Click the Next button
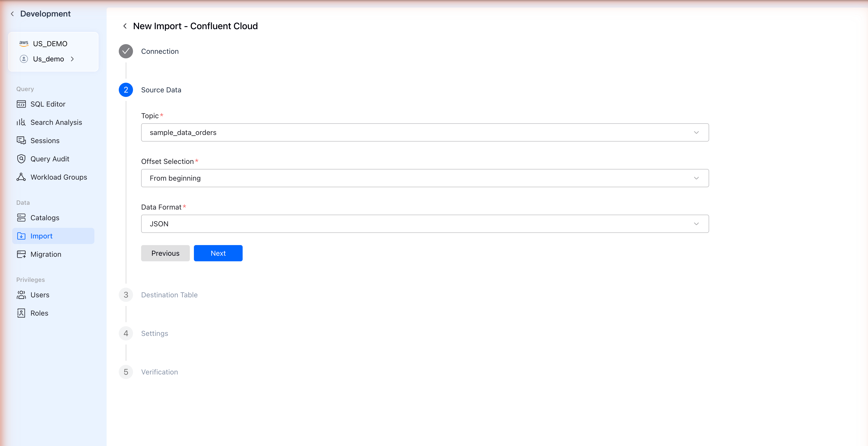Screen dimensions: 868x446 218,253
